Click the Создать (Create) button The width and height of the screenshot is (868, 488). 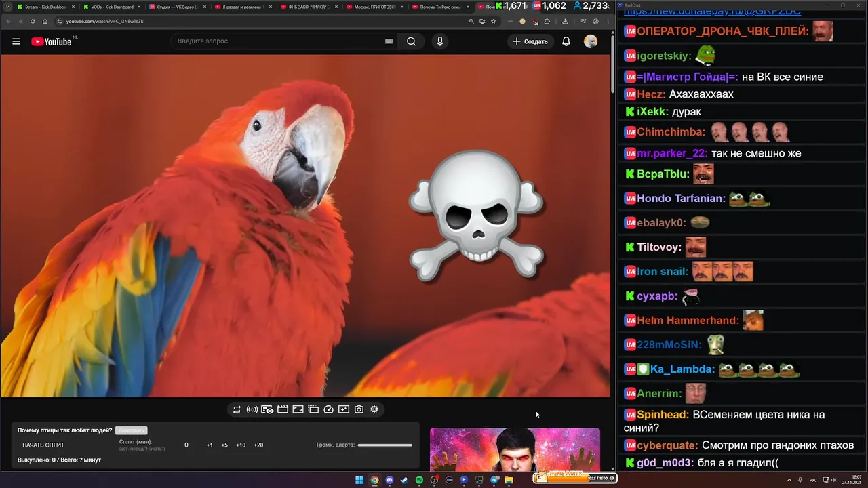click(530, 41)
